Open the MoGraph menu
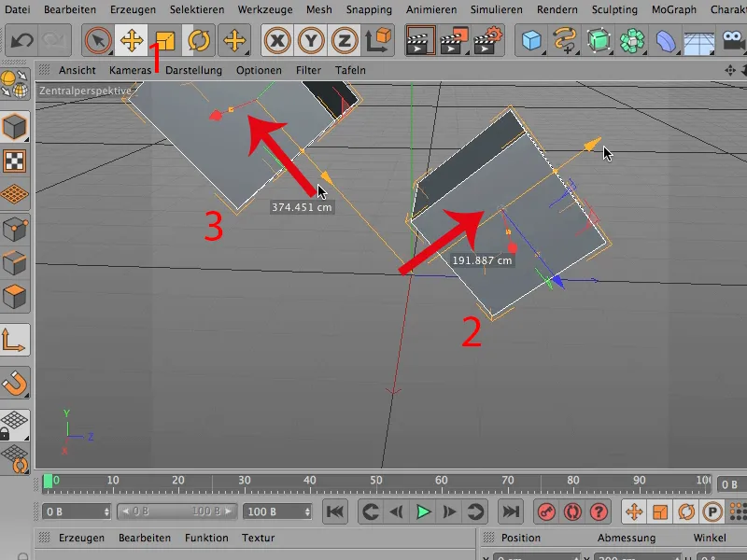Viewport: 747px width, 560px height. 676,9
